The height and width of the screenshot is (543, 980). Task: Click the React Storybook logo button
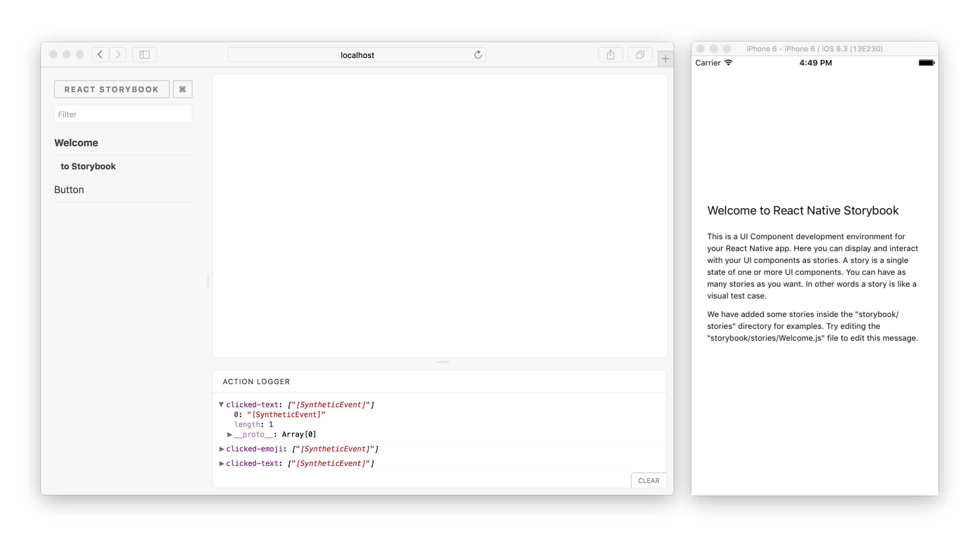pos(111,89)
